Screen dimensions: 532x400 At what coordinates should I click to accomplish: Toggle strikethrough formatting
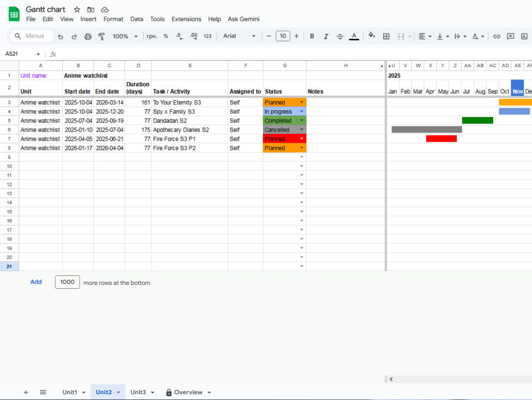pos(339,36)
